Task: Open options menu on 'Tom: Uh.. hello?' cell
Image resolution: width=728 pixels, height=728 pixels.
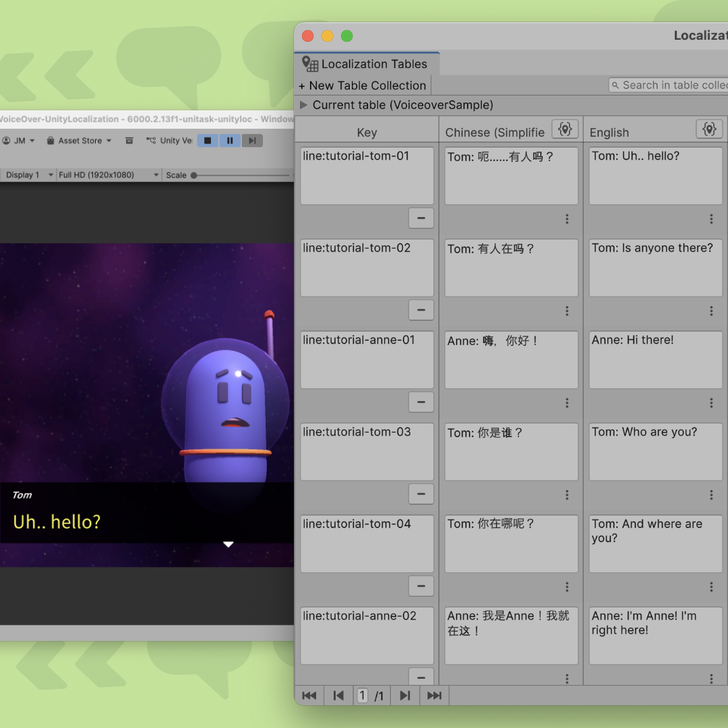Action: pyautogui.click(x=711, y=218)
